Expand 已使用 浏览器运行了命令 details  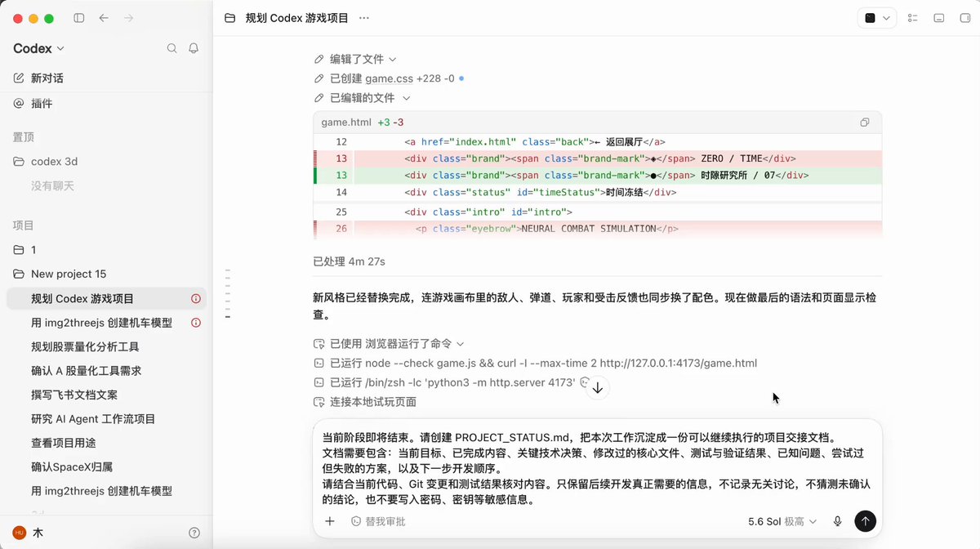(x=389, y=344)
